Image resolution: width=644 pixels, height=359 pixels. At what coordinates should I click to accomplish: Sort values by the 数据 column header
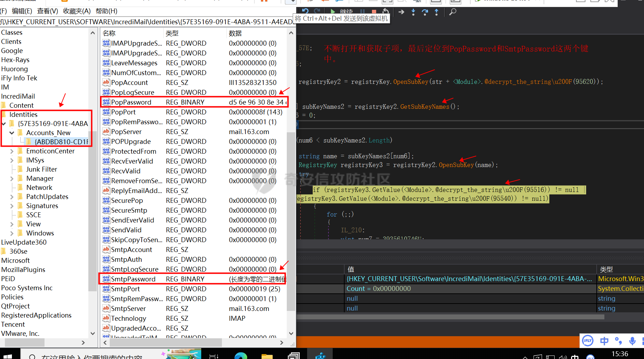tap(256, 33)
